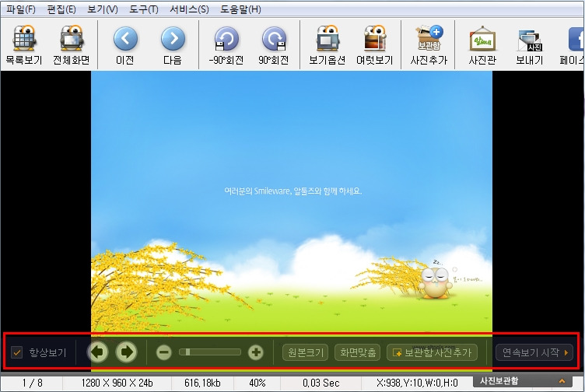
Task: Click 1280 X 960 X 24b status text
Action: (x=117, y=383)
